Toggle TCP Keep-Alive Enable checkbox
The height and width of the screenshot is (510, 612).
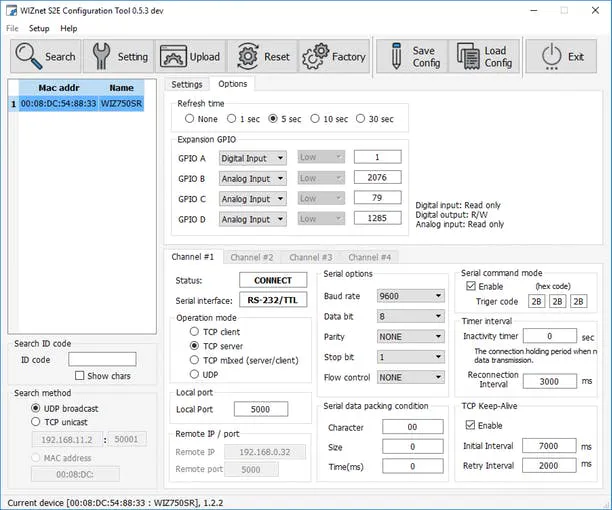coord(470,425)
